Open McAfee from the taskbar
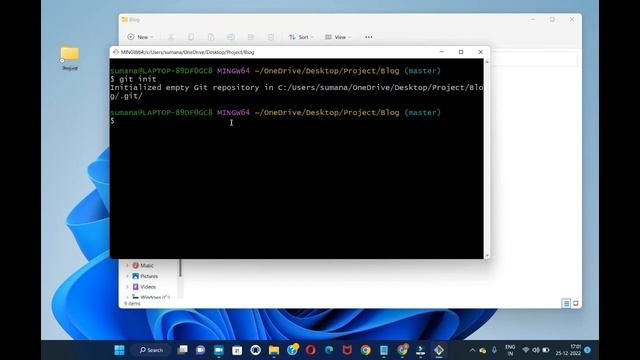Screen dimensions: 640x360 [x=347, y=350]
